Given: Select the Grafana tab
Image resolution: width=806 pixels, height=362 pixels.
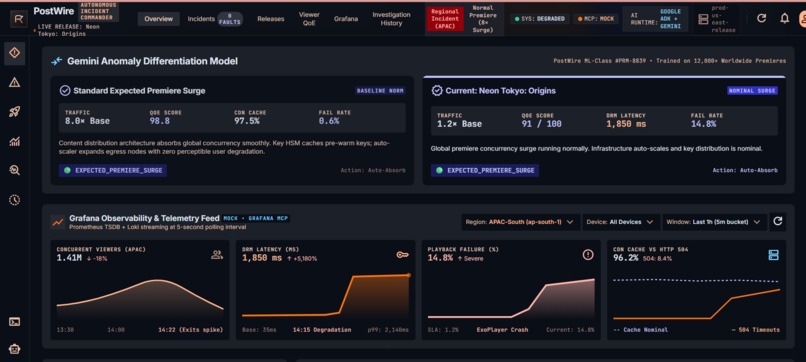Looking at the screenshot, I should pyautogui.click(x=346, y=19).
